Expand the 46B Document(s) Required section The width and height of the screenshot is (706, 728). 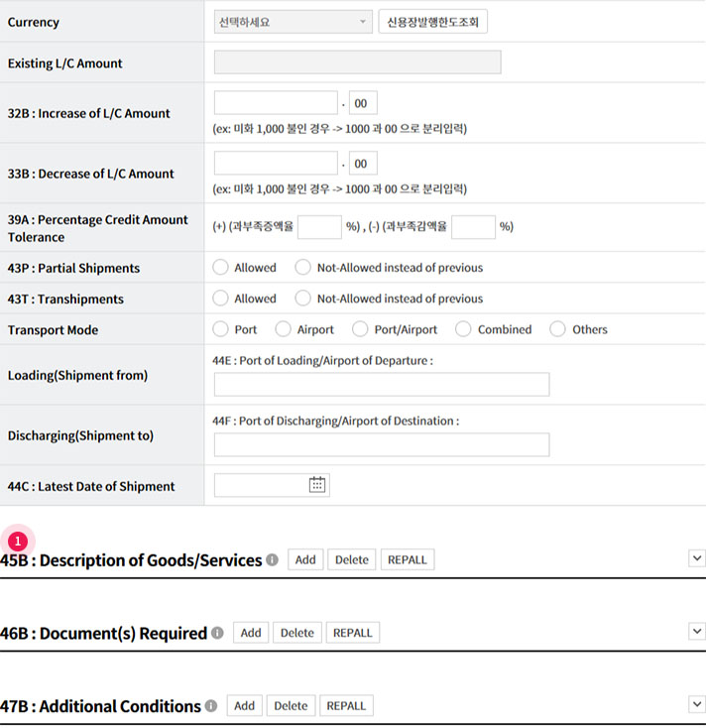[x=696, y=632]
